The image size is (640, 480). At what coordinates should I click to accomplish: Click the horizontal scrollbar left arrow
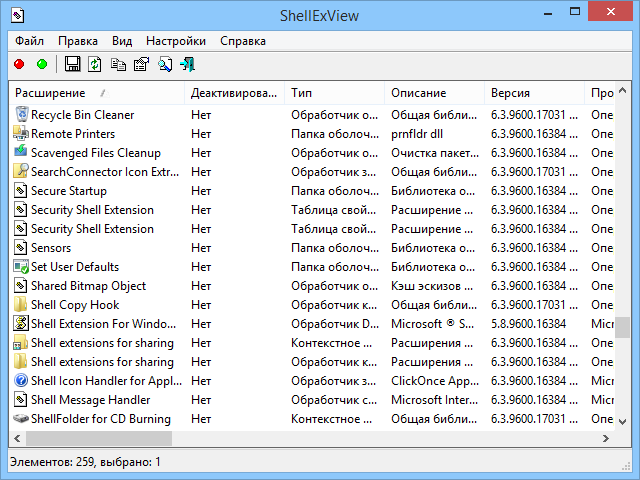(x=17, y=438)
